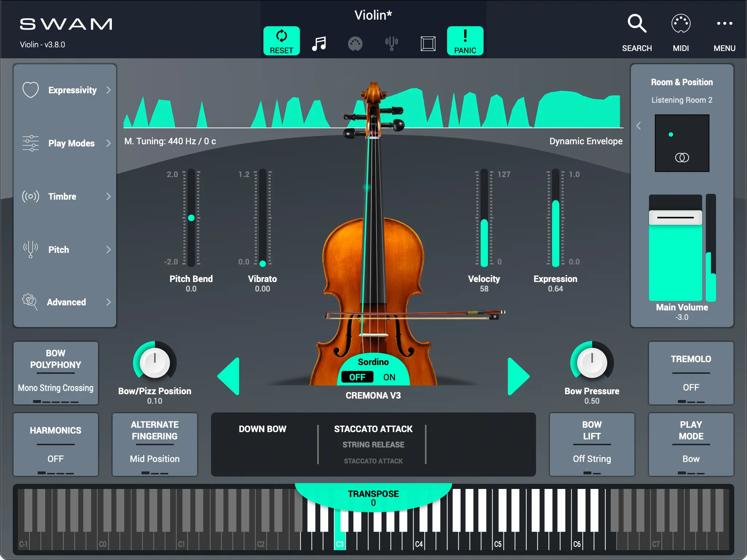Viewport: 747px width, 560px height.
Task: Switch Sordino to ON
Action: click(389, 377)
